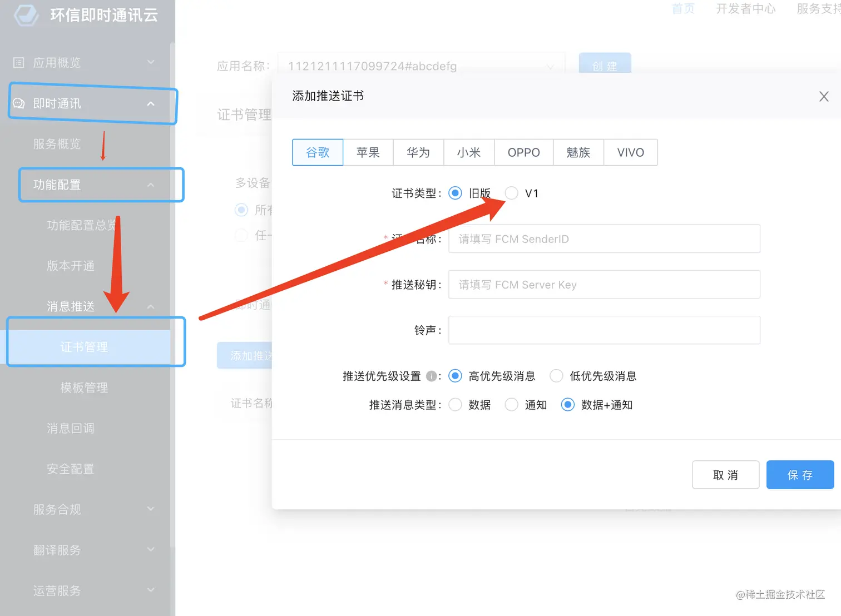
Task: Click the 环信即时通讯云 logo icon
Action: pos(24,16)
